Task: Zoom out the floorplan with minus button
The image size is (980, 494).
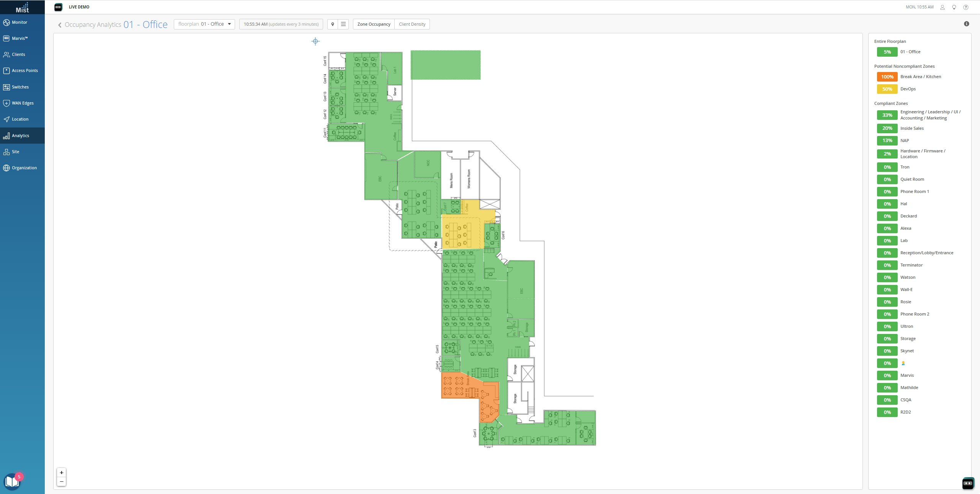Action: tap(61, 481)
